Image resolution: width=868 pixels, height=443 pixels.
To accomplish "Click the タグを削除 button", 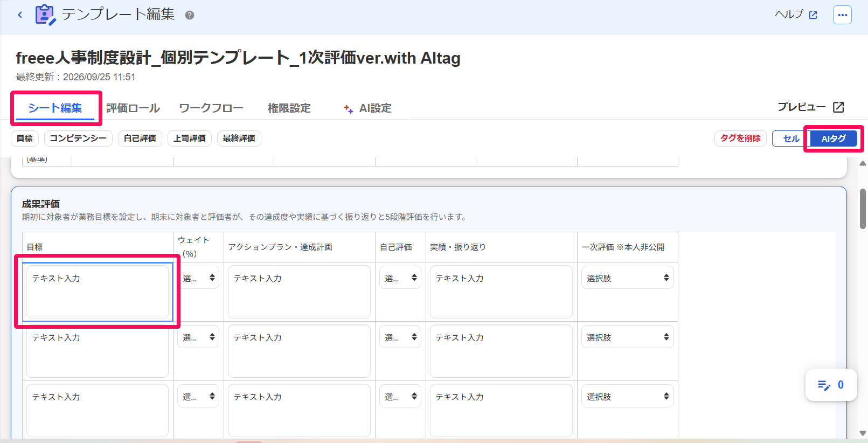I will pos(740,139).
